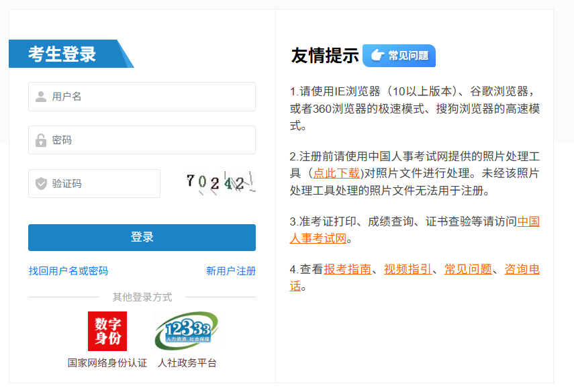Click the user silhouette icon in username field
This screenshot has width=574, height=392.
(41, 97)
